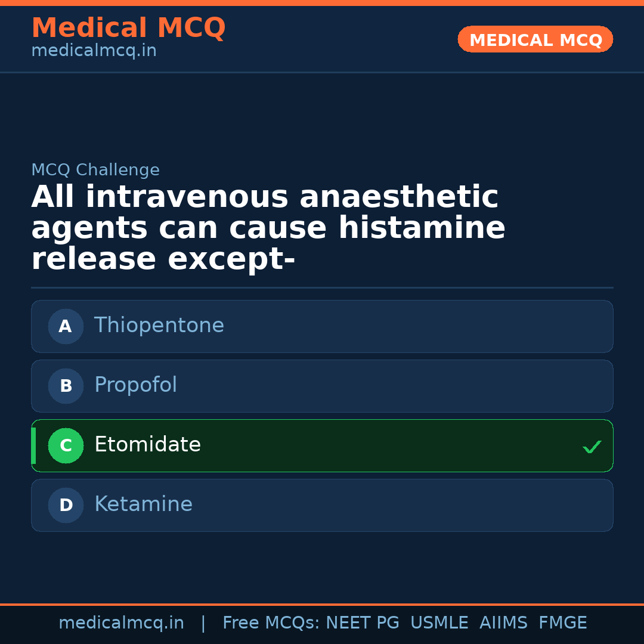The width and height of the screenshot is (644, 644).
Task: Click the Free MCQs footer label
Action: (271, 623)
